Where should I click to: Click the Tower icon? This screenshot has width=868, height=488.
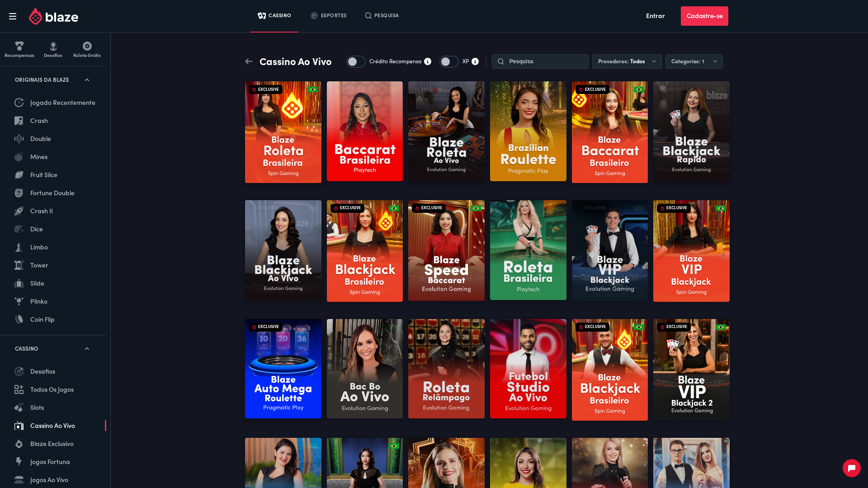coord(19,265)
